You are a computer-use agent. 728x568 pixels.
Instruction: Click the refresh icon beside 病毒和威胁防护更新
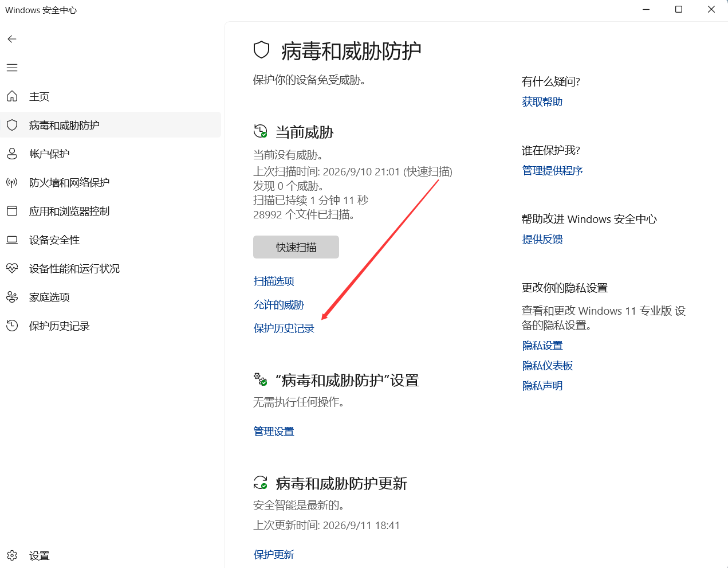(261, 483)
